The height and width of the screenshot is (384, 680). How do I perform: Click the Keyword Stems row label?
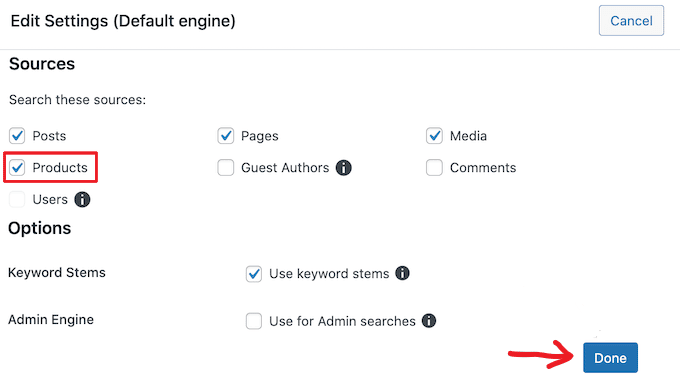(57, 272)
